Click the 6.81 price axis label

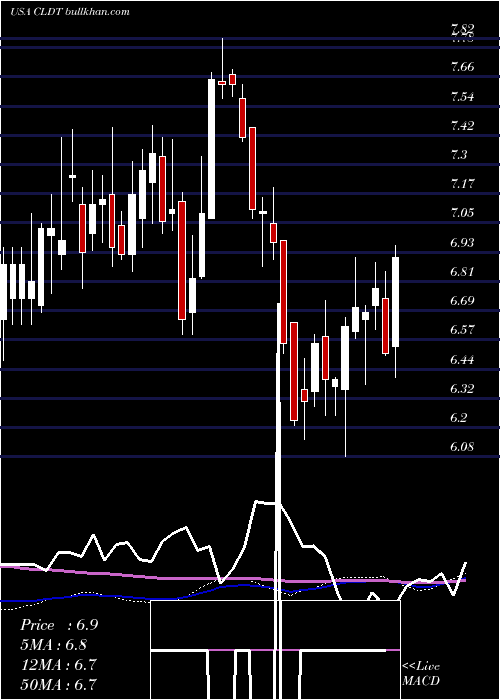[x=462, y=271]
